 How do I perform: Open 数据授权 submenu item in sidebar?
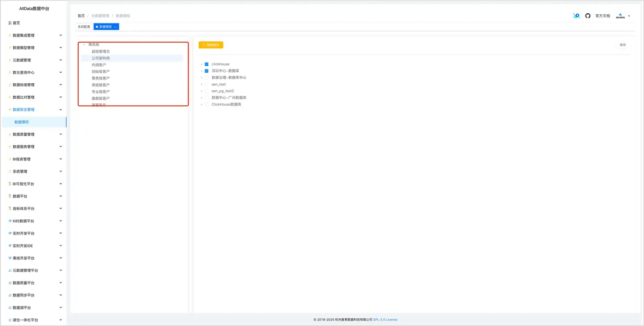click(x=33, y=122)
